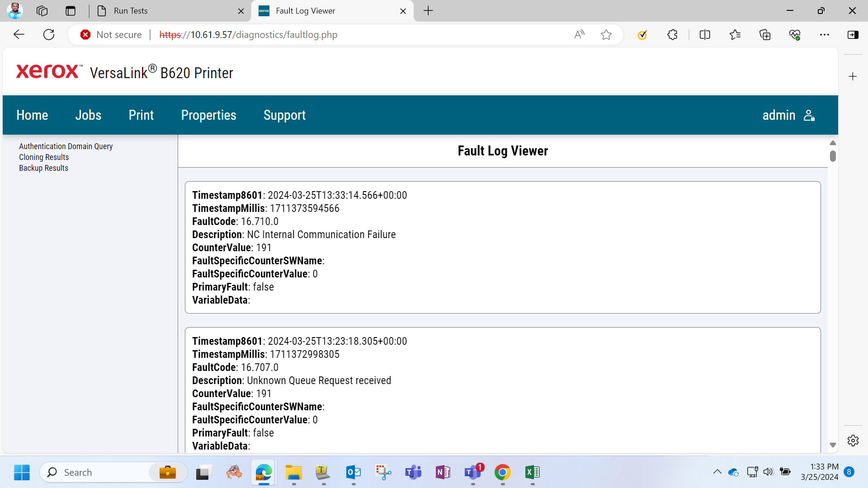Toggle Split screen icon in toolbar
The image size is (868, 488).
(705, 35)
